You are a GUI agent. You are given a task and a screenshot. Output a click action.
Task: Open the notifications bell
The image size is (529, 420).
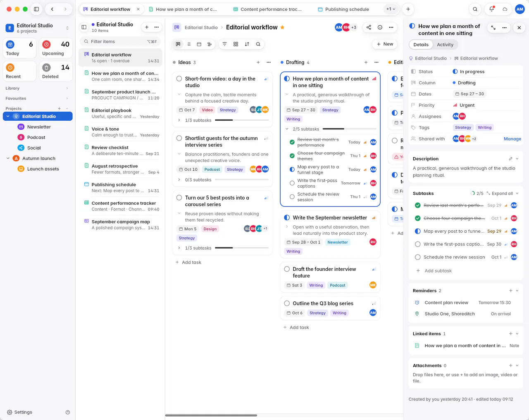491,9
